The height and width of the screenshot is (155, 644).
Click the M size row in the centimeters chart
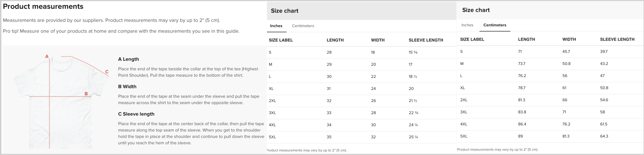click(x=550, y=64)
